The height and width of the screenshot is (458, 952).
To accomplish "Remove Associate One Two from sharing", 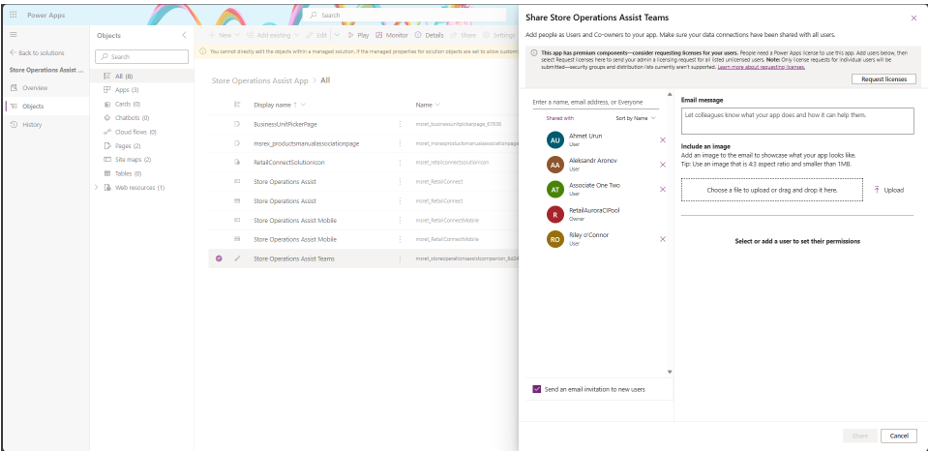I will [x=662, y=190].
